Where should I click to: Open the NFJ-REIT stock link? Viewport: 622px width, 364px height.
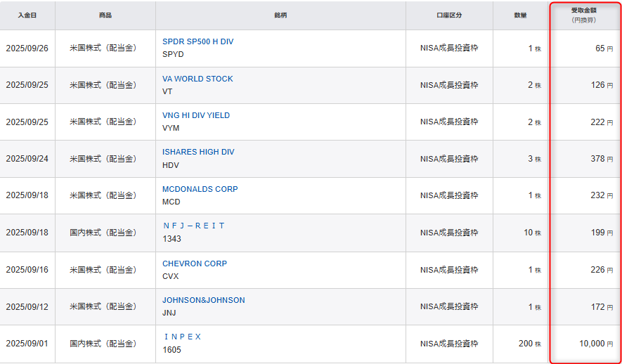point(193,226)
